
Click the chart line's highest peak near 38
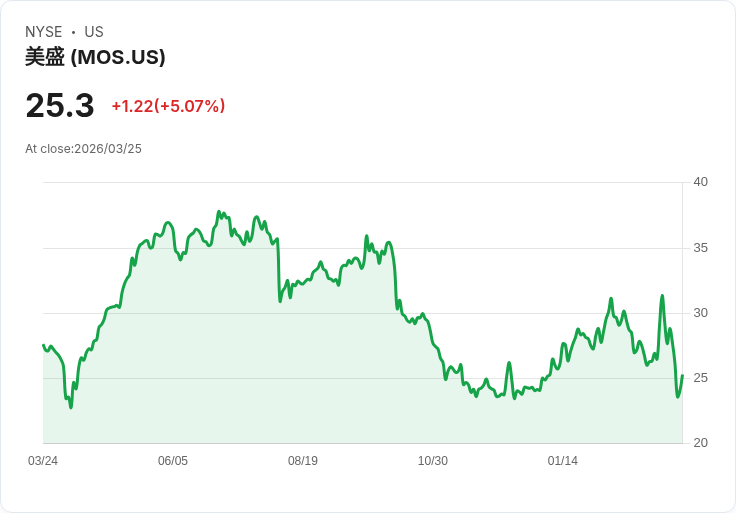point(219,212)
